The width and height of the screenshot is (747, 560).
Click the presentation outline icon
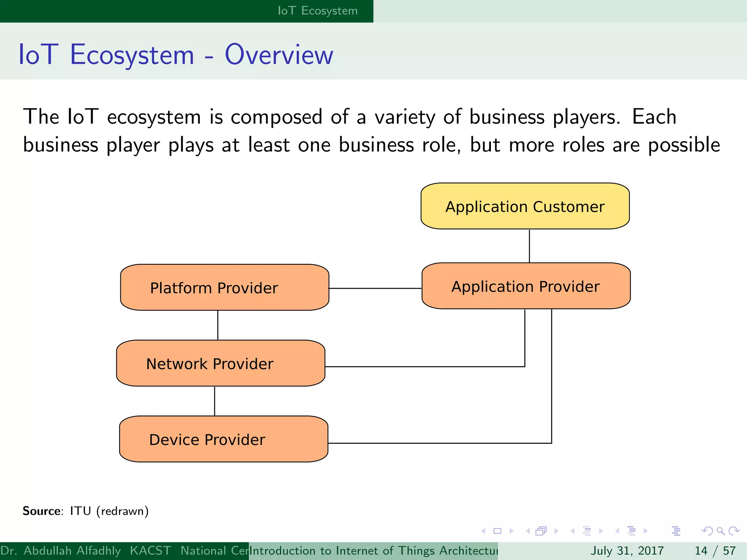(x=676, y=531)
